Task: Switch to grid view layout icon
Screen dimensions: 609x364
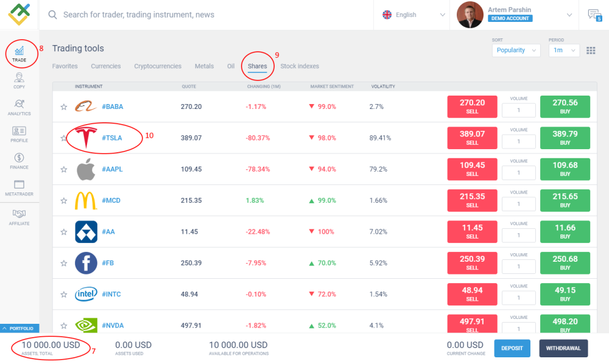Action: pyautogui.click(x=590, y=51)
